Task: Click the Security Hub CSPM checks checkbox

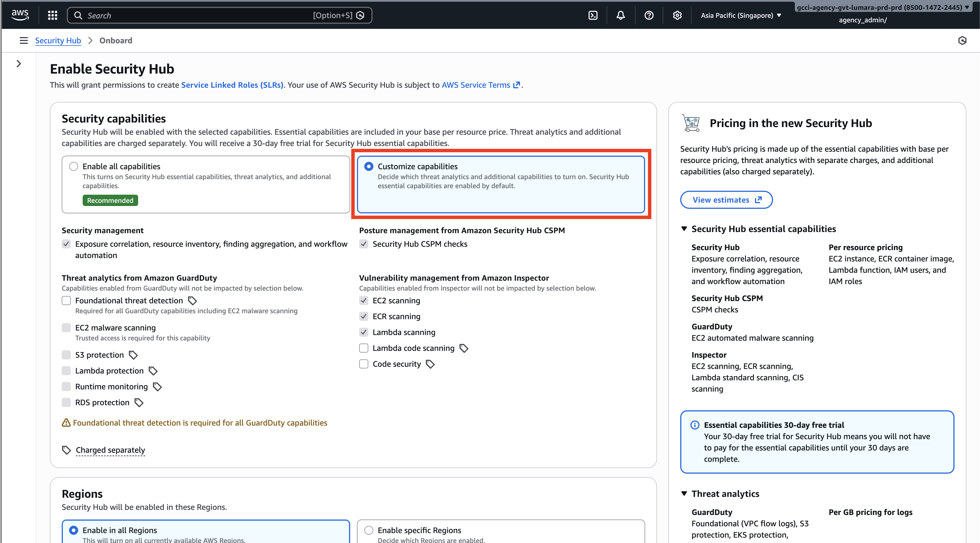Action: point(364,244)
